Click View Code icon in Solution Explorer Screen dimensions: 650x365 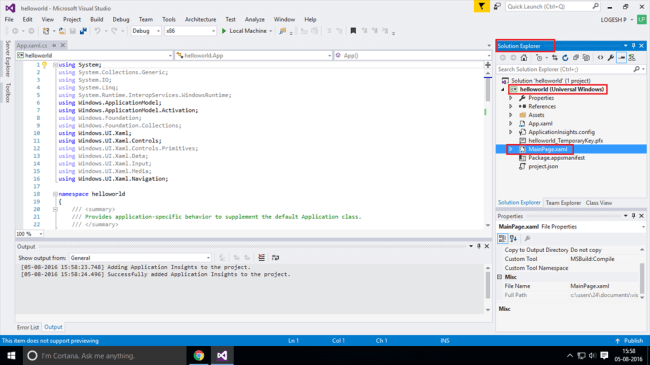click(x=600, y=58)
